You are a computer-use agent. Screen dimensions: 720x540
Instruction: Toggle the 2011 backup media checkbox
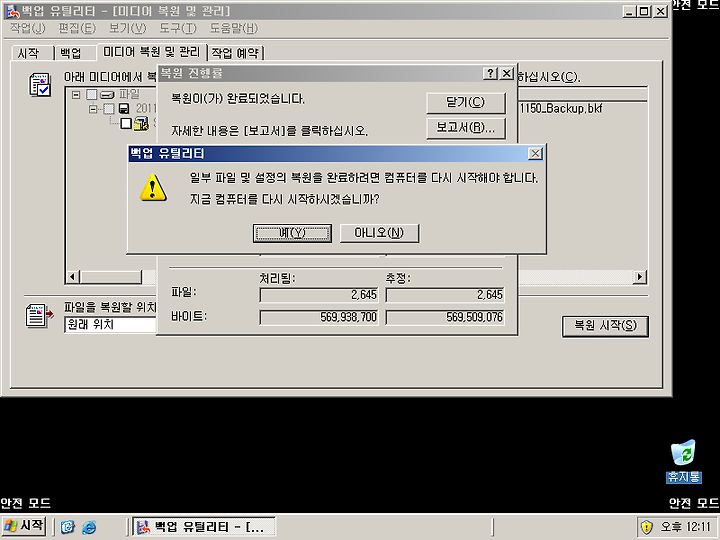click(x=109, y=109)
